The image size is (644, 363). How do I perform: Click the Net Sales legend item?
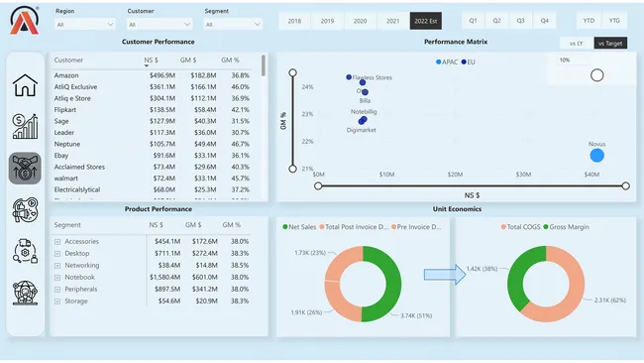[x=299, y=227]
